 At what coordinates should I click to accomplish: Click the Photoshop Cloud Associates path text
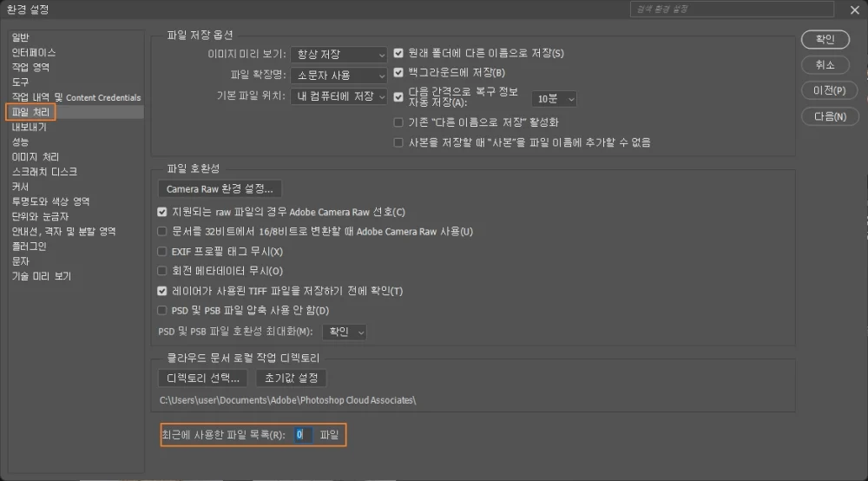[287, 399]
